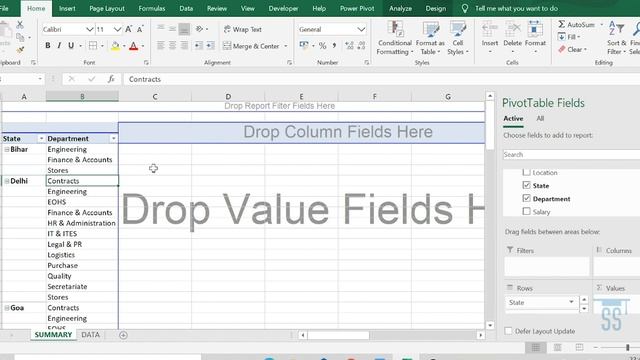This screenshot has width=640, height=360.
Task: Toggle Italic formatting
Action: click(x=59, y=46)
